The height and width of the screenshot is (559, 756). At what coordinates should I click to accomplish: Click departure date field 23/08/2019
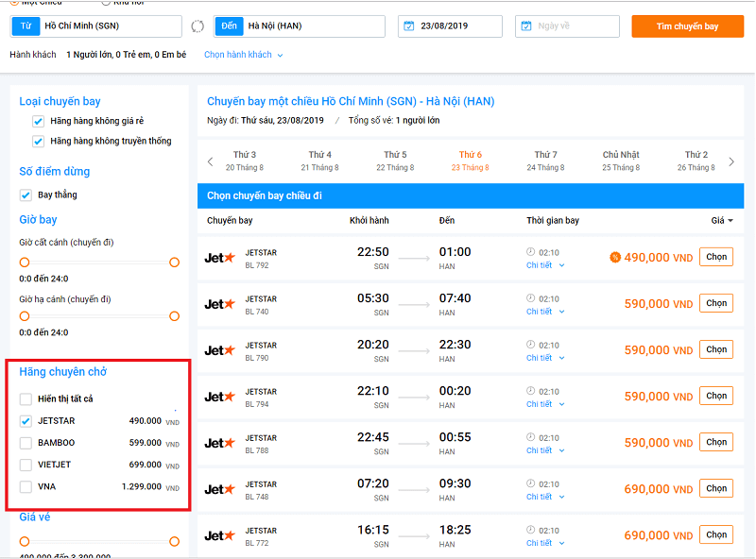coord(450,26)
